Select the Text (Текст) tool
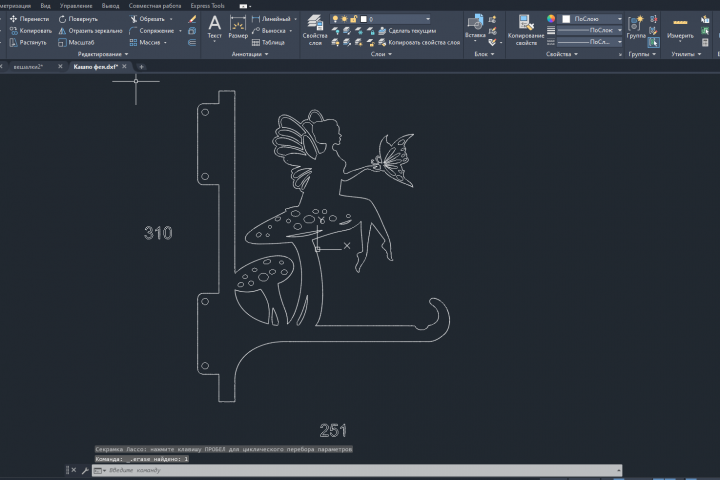Screen dimensions: 720x480 [x=214, y=27]
